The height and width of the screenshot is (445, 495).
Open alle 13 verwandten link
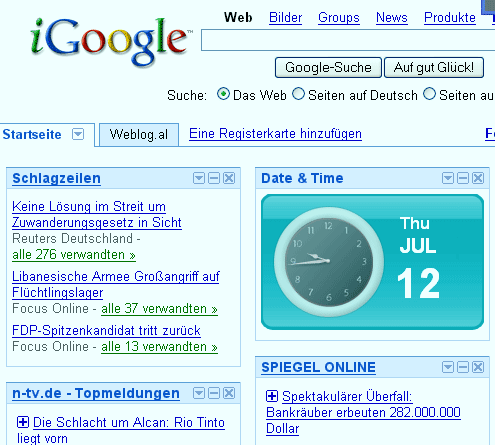[x=159, y=347]
